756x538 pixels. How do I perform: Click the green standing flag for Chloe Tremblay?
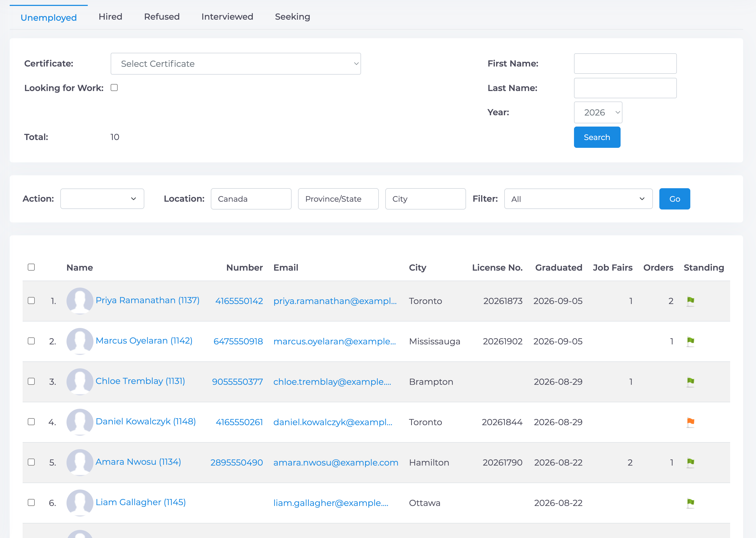pos(690,382)
